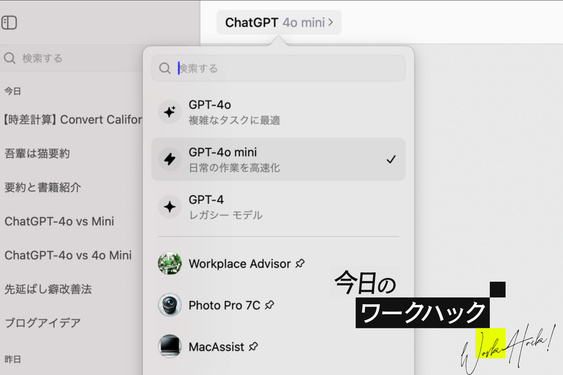563x375 pixels.
Task: Click the pin icon beside Photo Pro 7C
Action: [x=269, y=305]
